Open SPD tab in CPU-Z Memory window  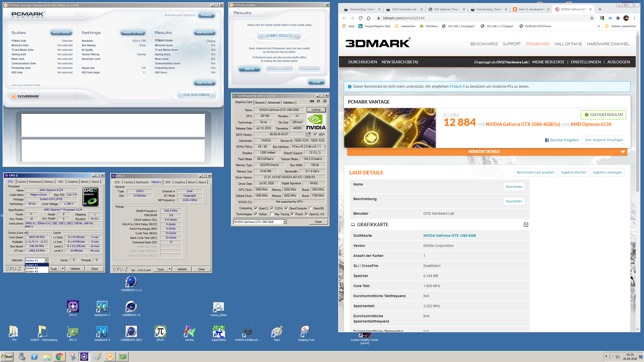[x=168, y=182]
